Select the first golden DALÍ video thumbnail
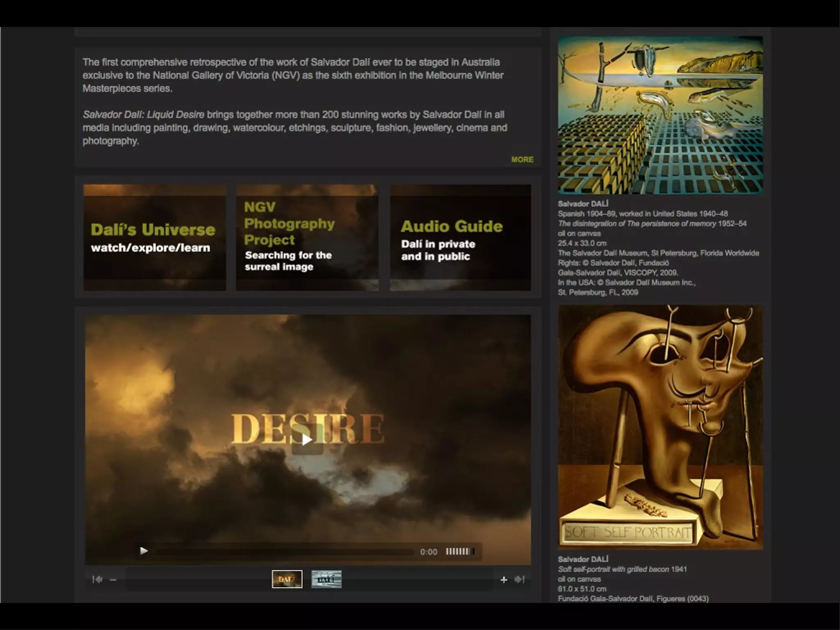Image resolution: width=840 pixels, height=630 pixels. point(287,579)
